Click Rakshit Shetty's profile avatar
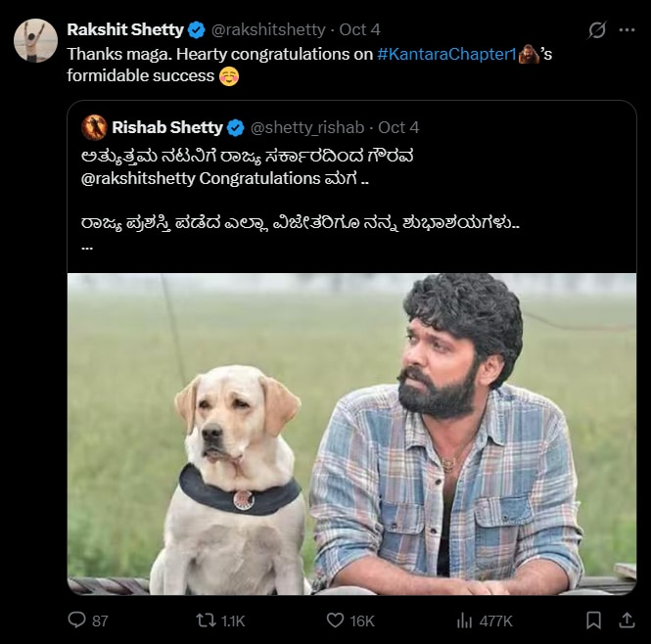 pos(35,40)
